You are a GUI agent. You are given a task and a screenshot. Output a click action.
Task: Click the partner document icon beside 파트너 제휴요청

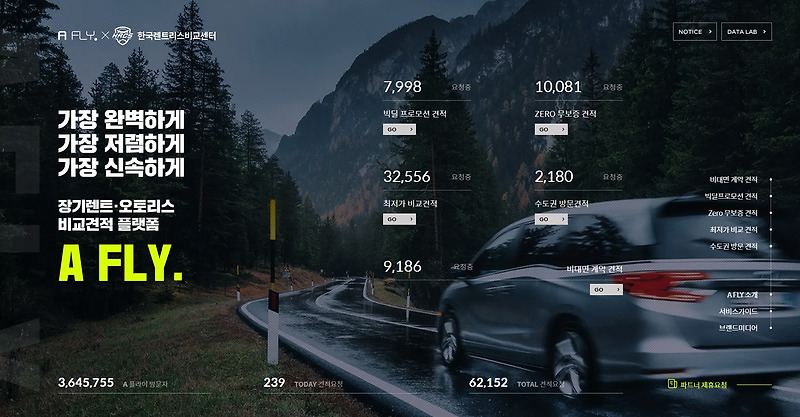click(x=672, y=384)
